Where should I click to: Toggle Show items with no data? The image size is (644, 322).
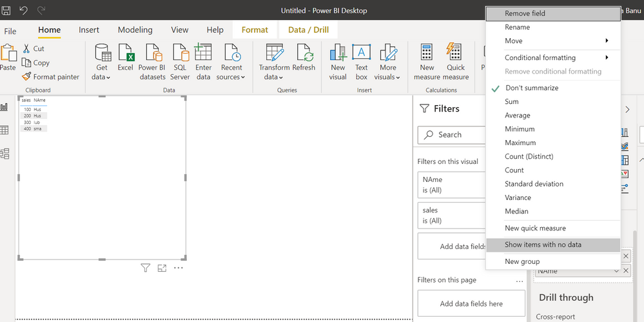pyautogui.click(x=553, y=245)
